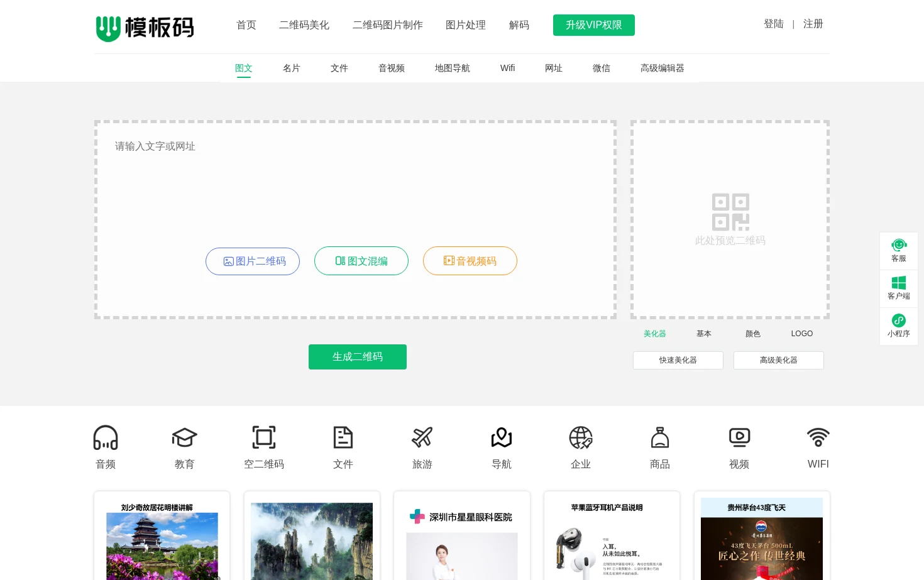The height and width of the screenshot is (580, 924).
Task: Select the 文件 tab in sub navigation
Action: [339, 68]
